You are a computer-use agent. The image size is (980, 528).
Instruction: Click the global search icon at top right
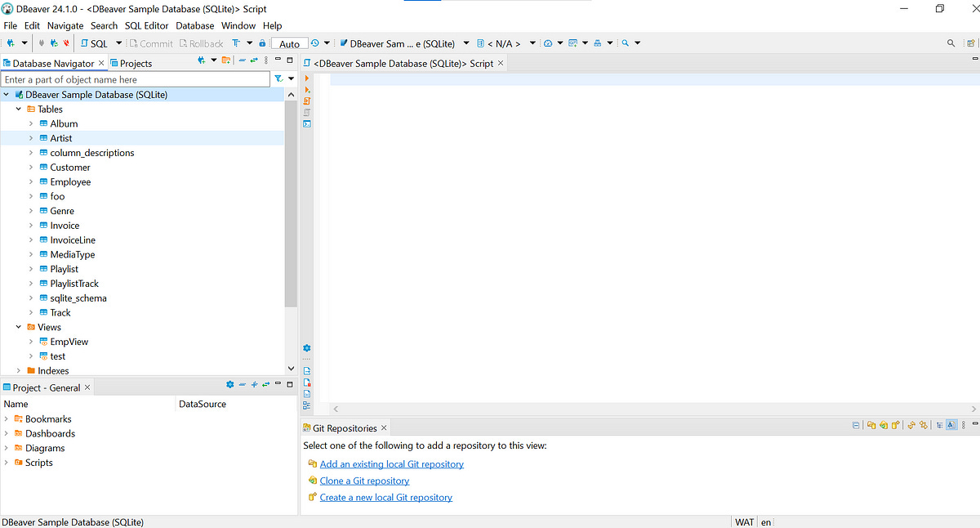[x=951, y=43]
